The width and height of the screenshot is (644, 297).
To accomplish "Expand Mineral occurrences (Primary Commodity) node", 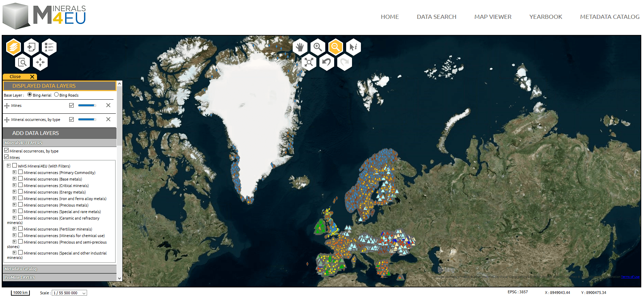I will coord(14,172).
